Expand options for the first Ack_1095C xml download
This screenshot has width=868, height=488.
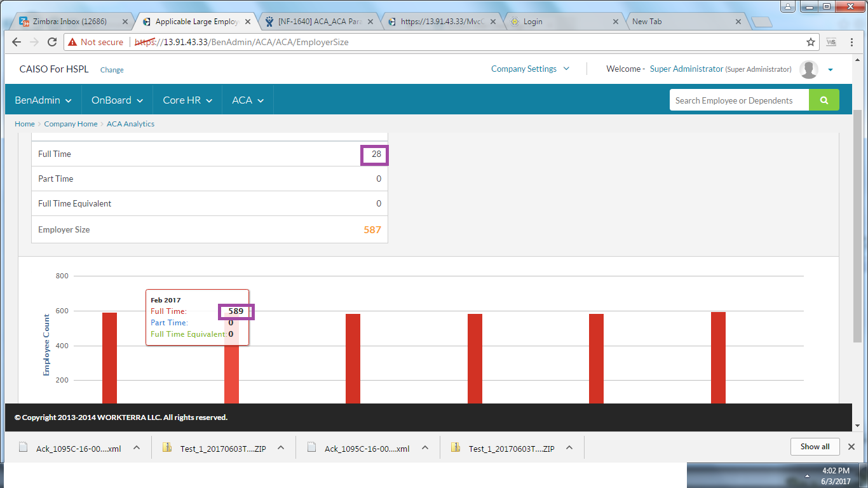coord(137,447)
